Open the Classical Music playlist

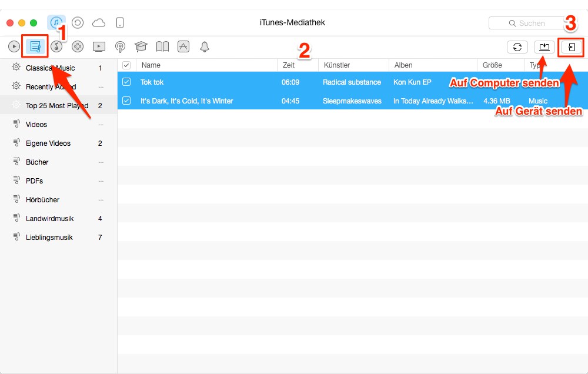click(58, 68)
